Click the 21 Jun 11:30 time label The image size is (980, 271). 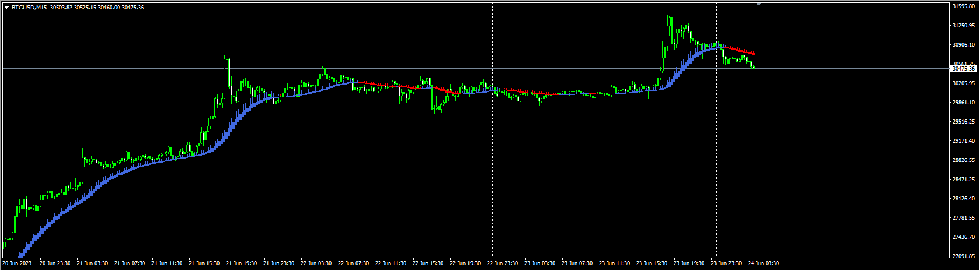(167, 263)
